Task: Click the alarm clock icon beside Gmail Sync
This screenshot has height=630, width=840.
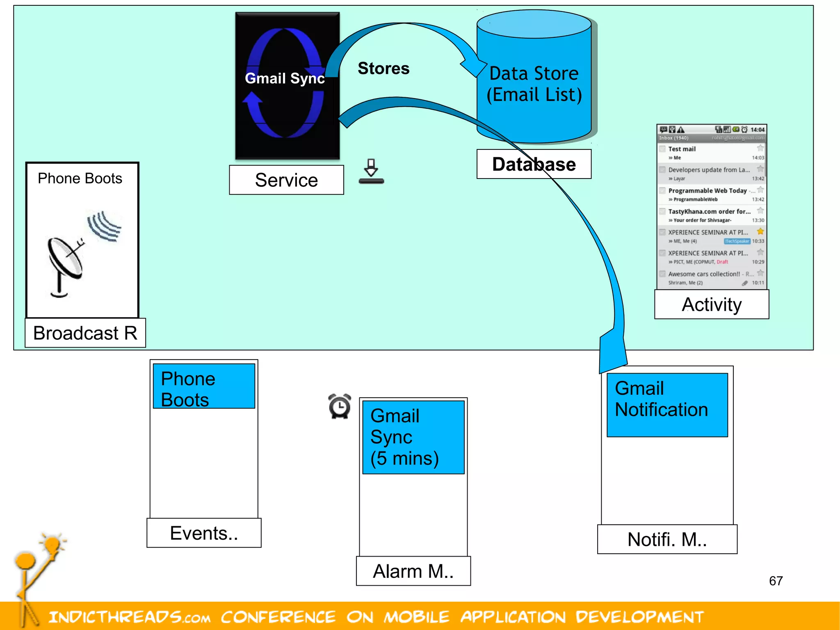Action: click(340, 406)
